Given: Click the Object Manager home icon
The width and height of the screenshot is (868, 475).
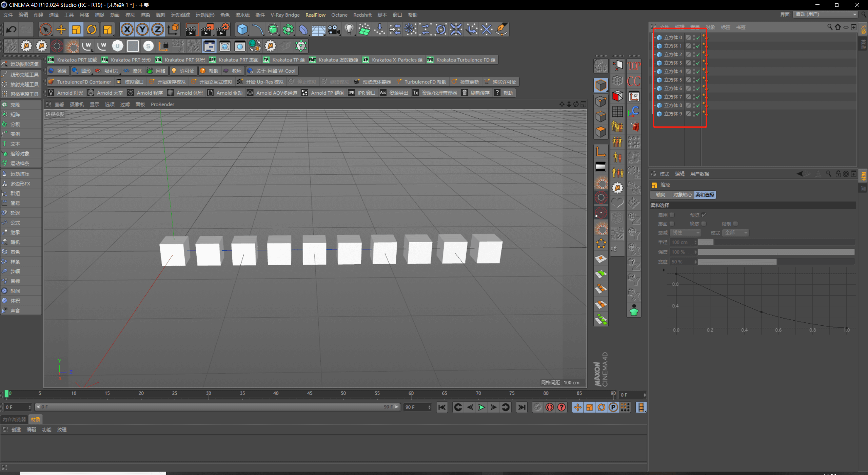Looking at the screenshot, I should 837,27.
